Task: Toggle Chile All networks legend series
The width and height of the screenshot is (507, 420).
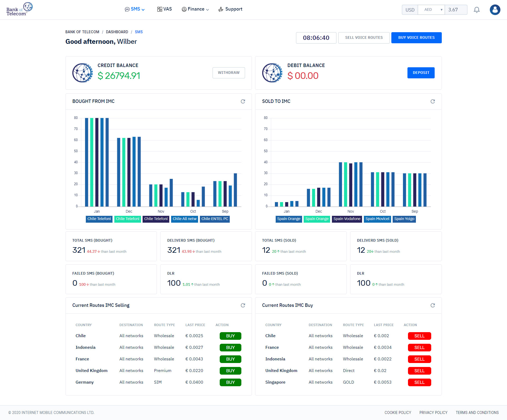Action: pos(185,219)
